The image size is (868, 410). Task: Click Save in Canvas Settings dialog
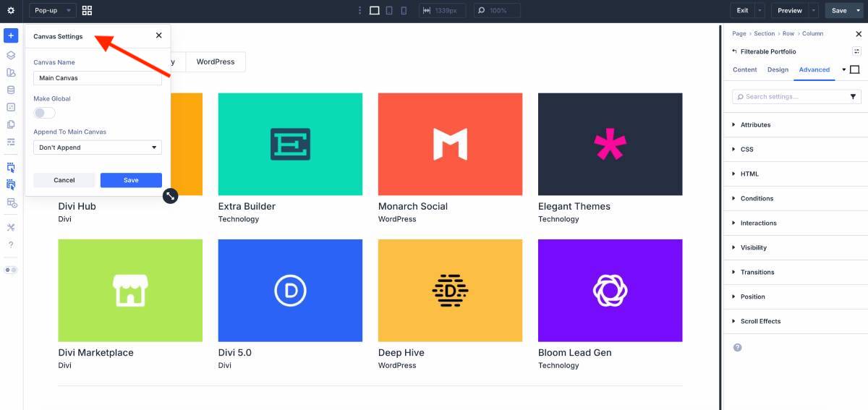131,180
